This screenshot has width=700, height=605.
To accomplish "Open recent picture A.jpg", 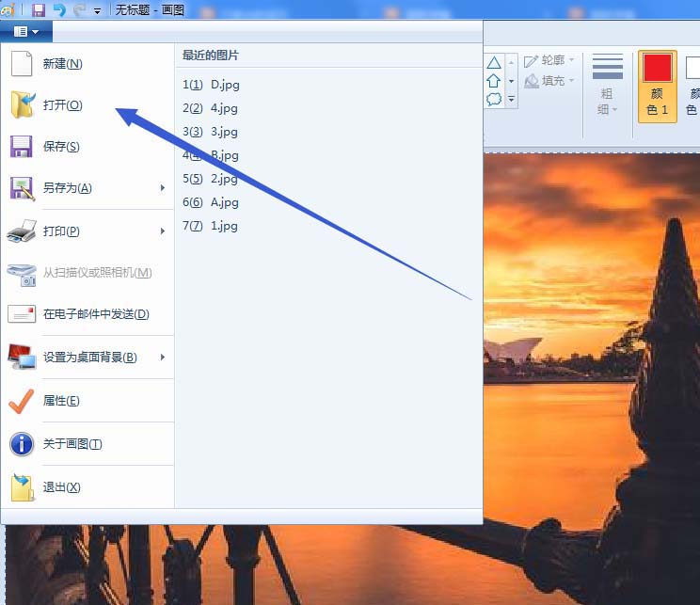I will pyautogui.click(x=328, y=202).
